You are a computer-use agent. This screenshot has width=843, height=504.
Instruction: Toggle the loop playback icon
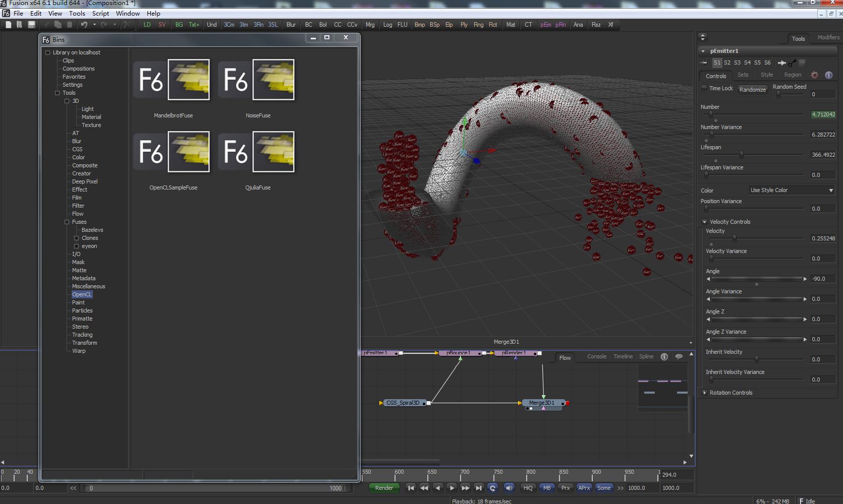click(493, 488)
